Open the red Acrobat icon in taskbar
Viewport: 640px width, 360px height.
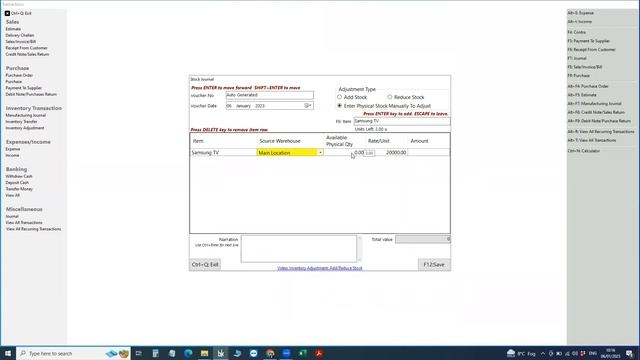(x=319, y=353)
